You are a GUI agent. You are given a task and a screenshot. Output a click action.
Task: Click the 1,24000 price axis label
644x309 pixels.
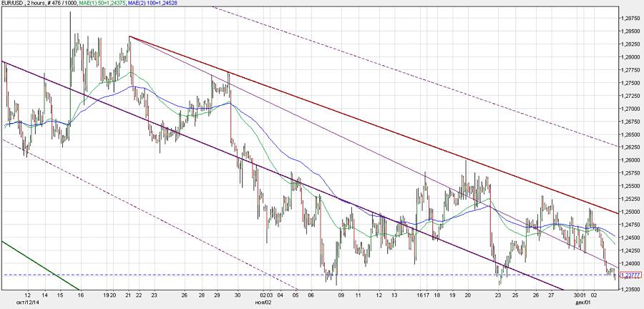(x=631, y=263)
